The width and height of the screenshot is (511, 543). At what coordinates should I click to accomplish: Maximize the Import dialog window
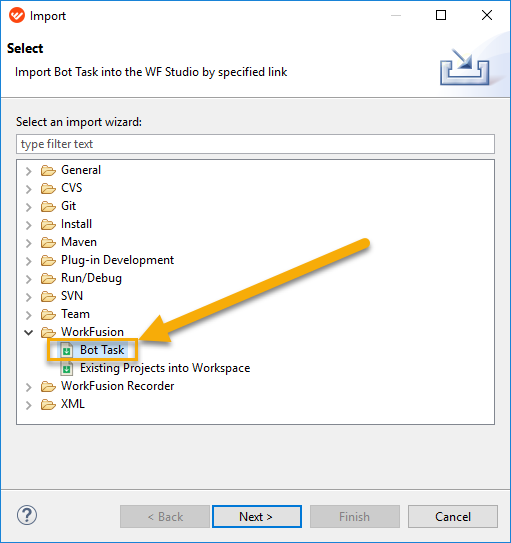(441, 15)
